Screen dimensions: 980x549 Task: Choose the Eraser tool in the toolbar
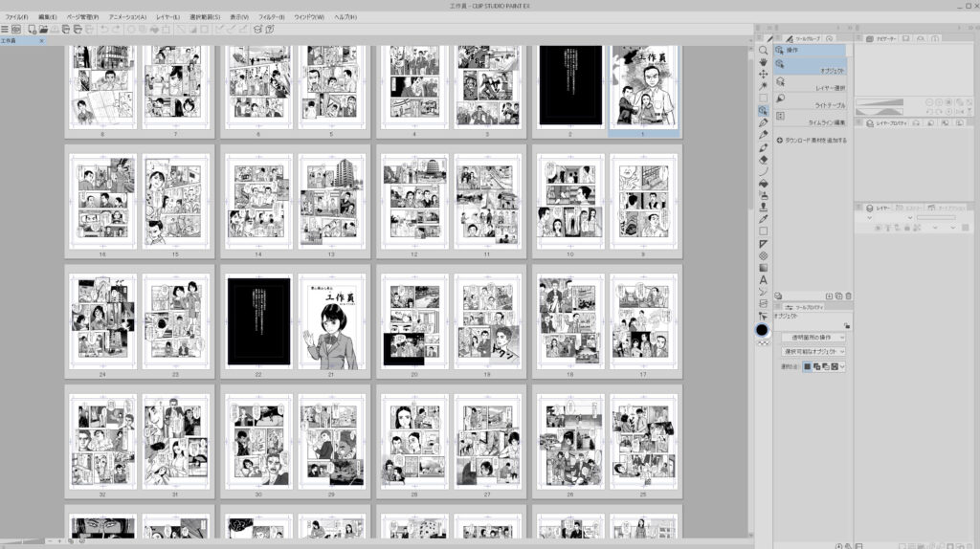tap(763, 159)
